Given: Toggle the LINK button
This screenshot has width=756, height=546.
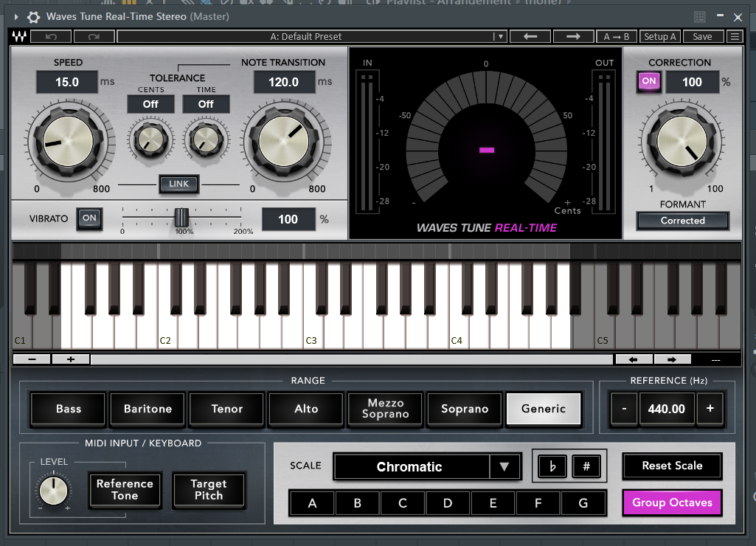Looking at the screenshot, I should pyautogui.click(x=179, y=184).
